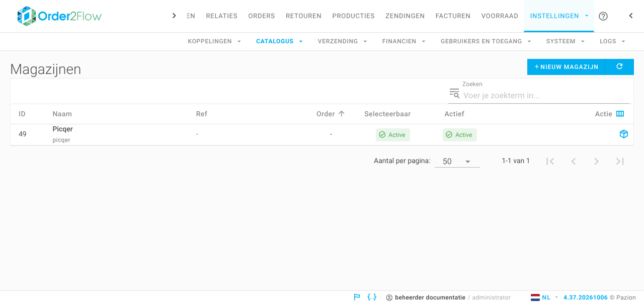Expand the Verzending submenu
The width and height of the screenshot is (644, 302).
pos(343,41)
